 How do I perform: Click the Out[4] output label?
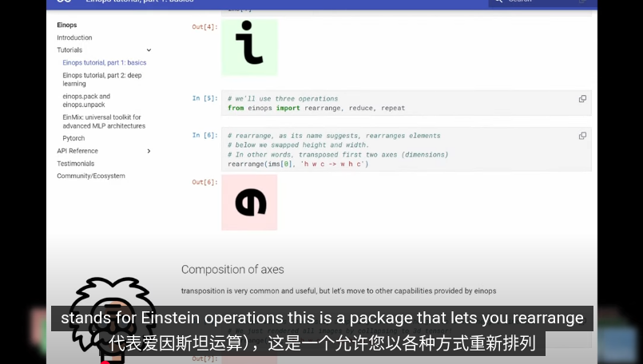point(204,27)
